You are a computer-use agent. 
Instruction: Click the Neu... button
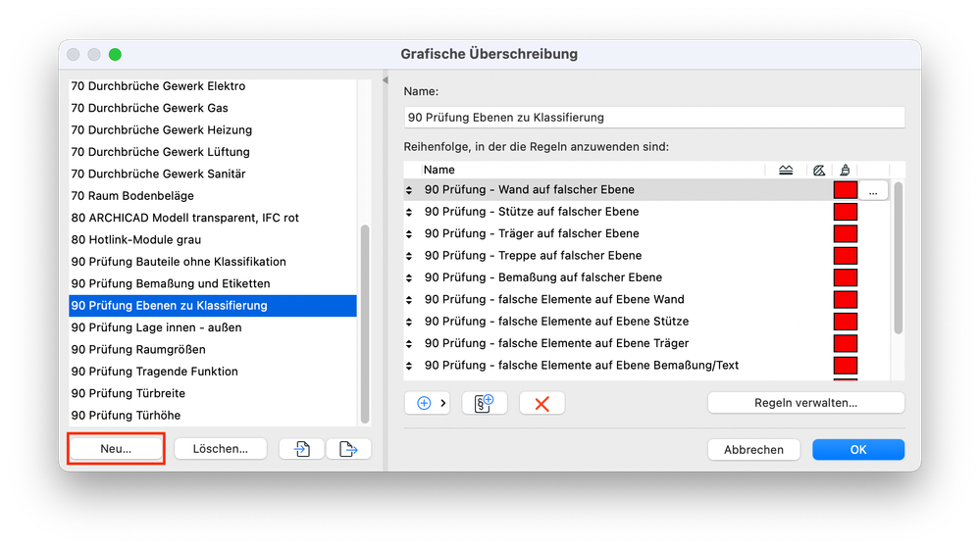point(117,448)
